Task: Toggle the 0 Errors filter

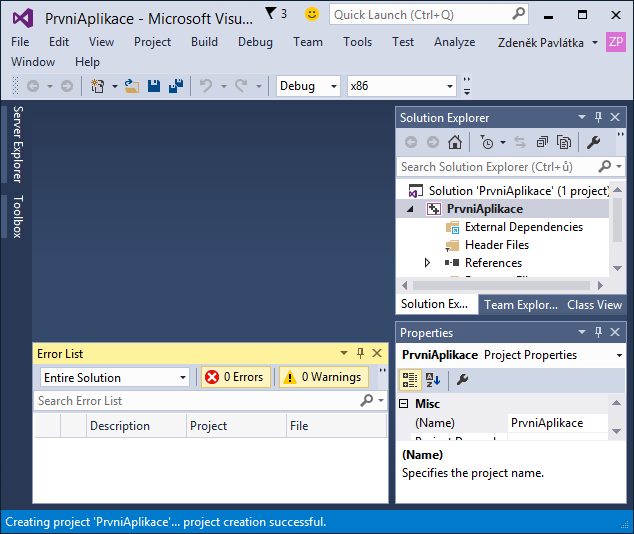Action: click(236, 377)
